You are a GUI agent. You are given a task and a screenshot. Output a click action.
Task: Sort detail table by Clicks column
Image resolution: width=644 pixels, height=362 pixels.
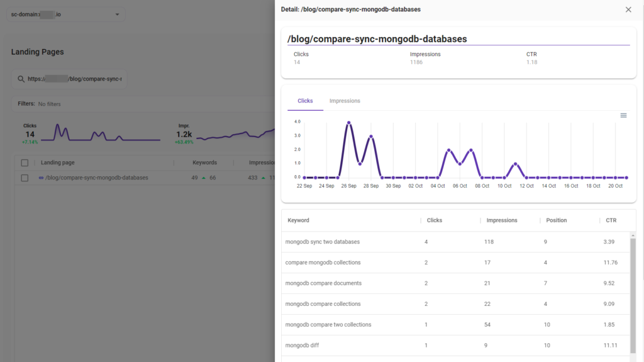tap(434, 220)
